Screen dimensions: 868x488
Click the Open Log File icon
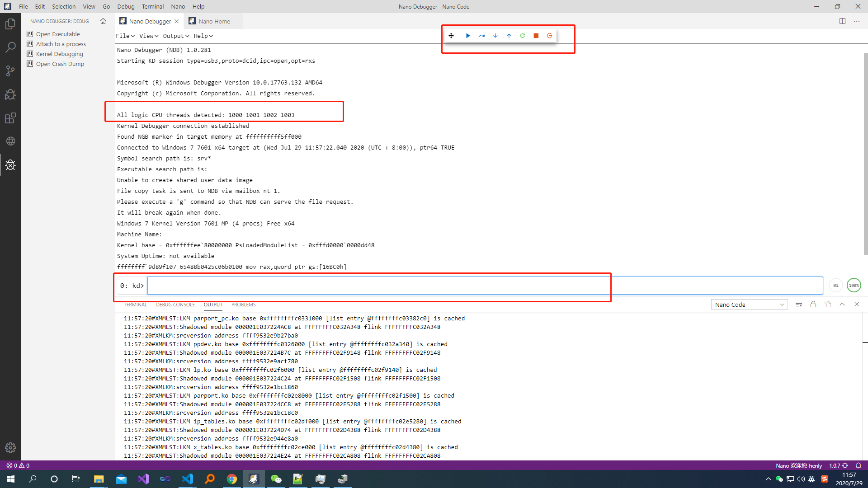coord(828,305)
